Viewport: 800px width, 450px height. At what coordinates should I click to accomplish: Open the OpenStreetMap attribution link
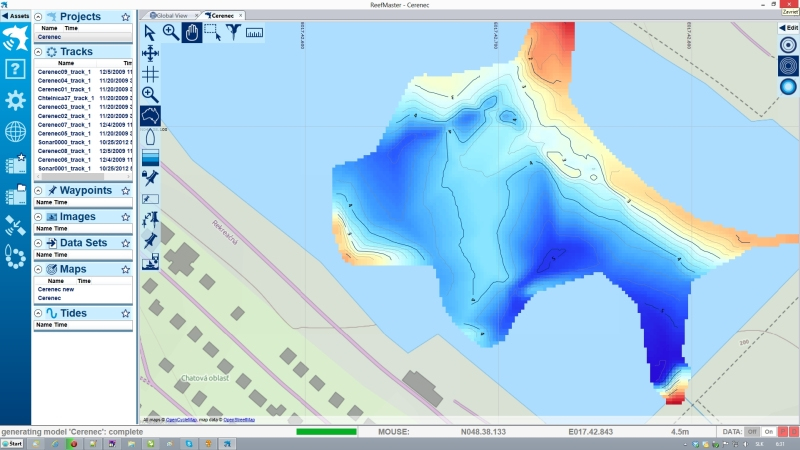[x=238, y=420]
